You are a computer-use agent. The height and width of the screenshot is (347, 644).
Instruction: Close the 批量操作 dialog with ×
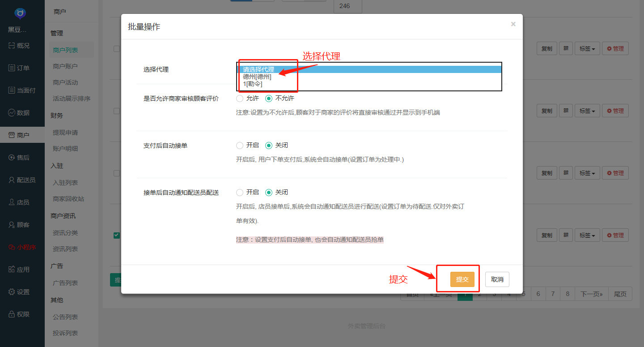513,24
